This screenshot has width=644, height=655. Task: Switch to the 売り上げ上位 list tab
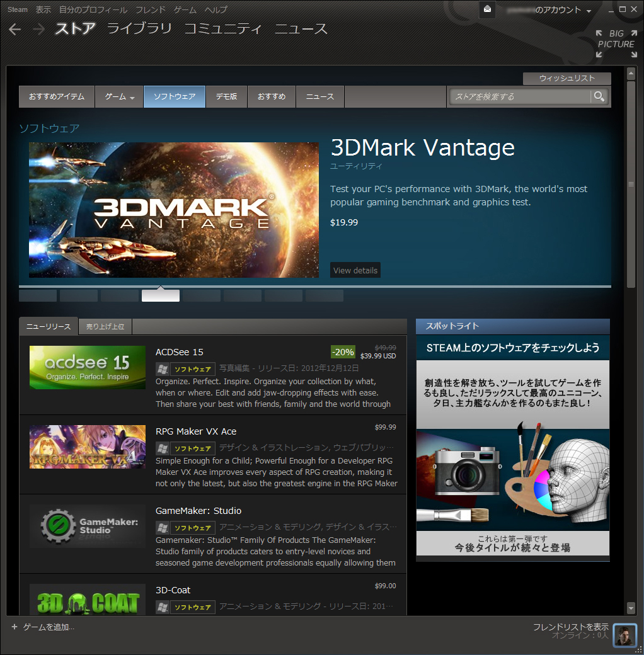point(105,327)
